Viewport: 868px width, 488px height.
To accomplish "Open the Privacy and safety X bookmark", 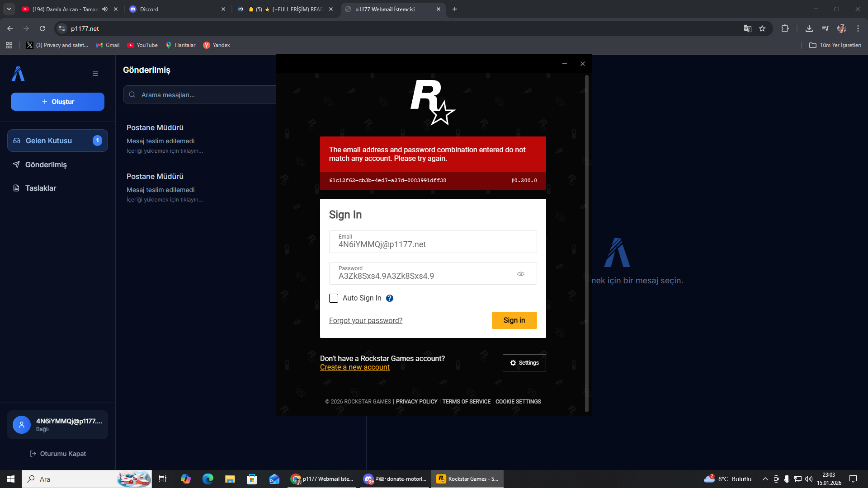I will [x=57, y=45].
